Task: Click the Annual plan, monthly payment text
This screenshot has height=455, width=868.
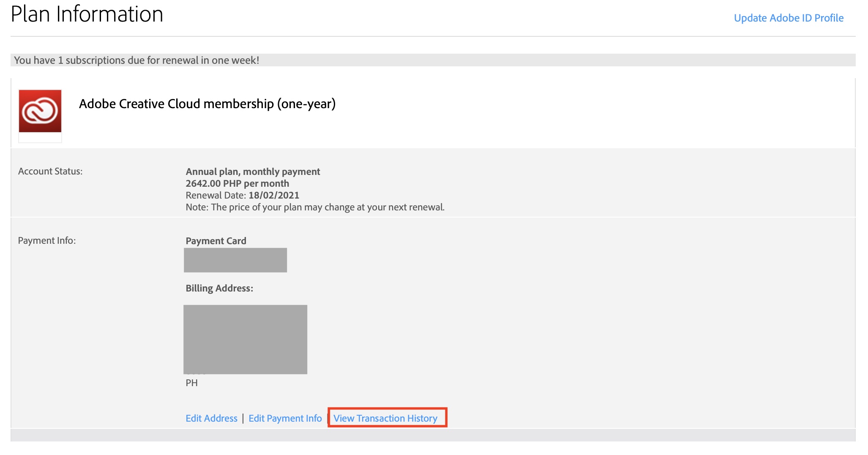Action: [253, 172]
